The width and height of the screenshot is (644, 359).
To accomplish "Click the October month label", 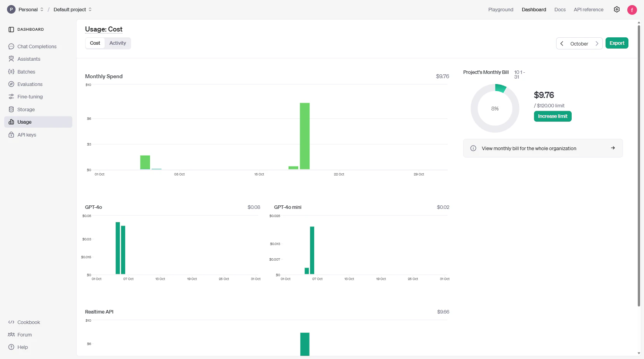I will pos(579,44).
